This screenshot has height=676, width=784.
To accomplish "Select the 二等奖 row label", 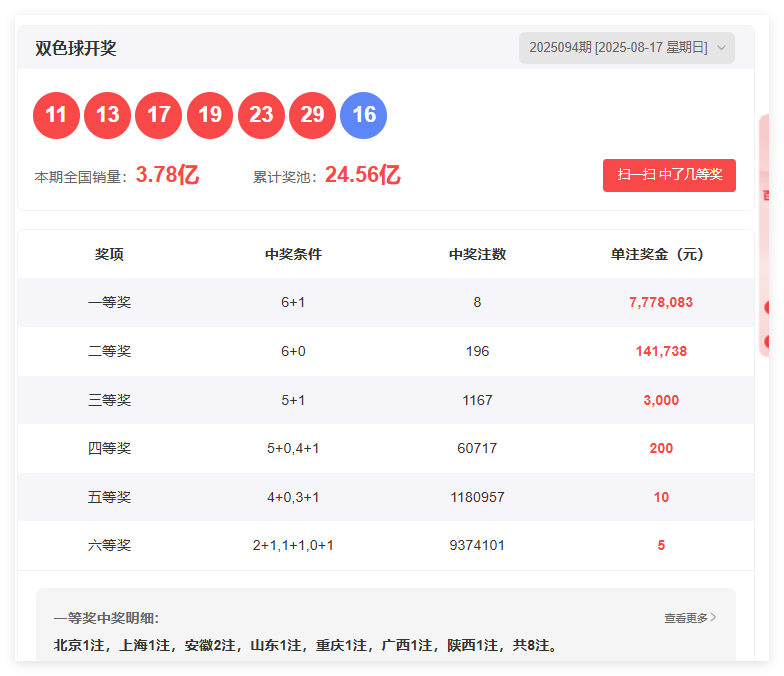I will tap(109, 351).
